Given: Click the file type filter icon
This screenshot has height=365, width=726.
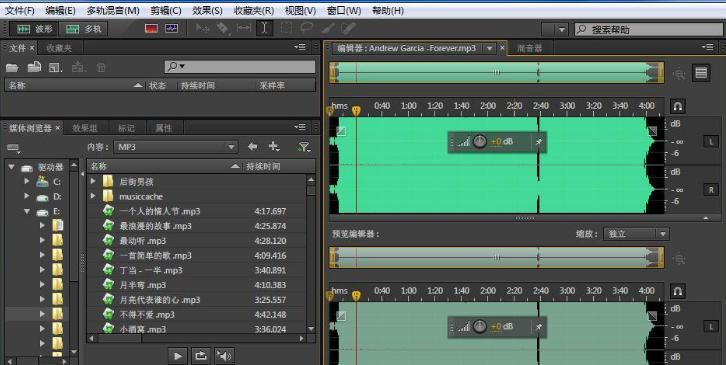Looking at the screenshot, I should pyautogui.click(x=304, y=147).
